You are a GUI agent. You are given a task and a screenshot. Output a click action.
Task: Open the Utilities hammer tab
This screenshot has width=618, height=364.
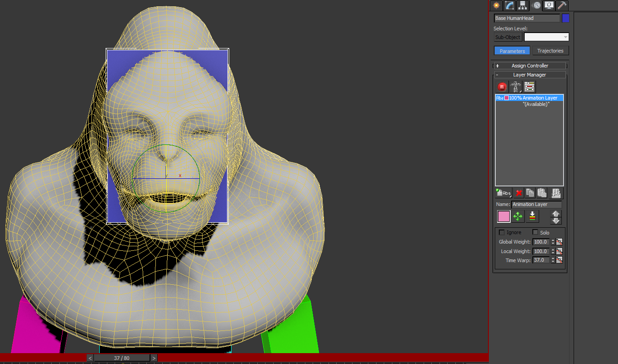tap(562, 5)
